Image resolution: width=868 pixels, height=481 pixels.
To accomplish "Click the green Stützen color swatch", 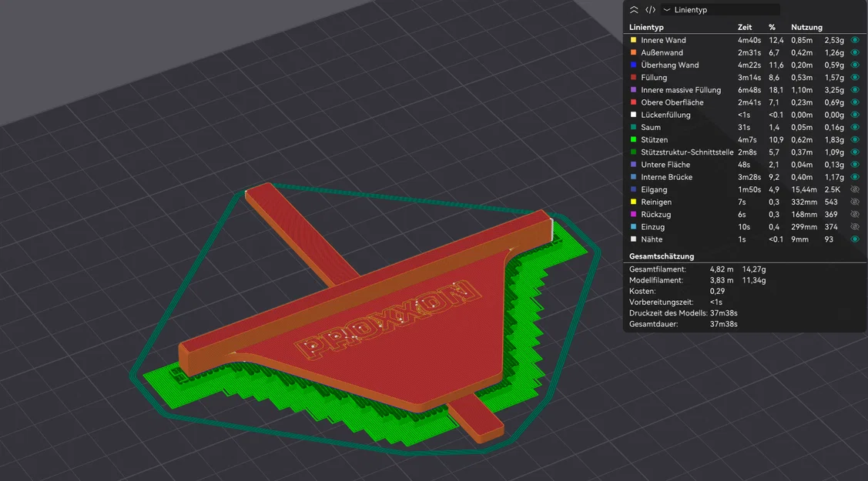I will (x=633, y=139).
